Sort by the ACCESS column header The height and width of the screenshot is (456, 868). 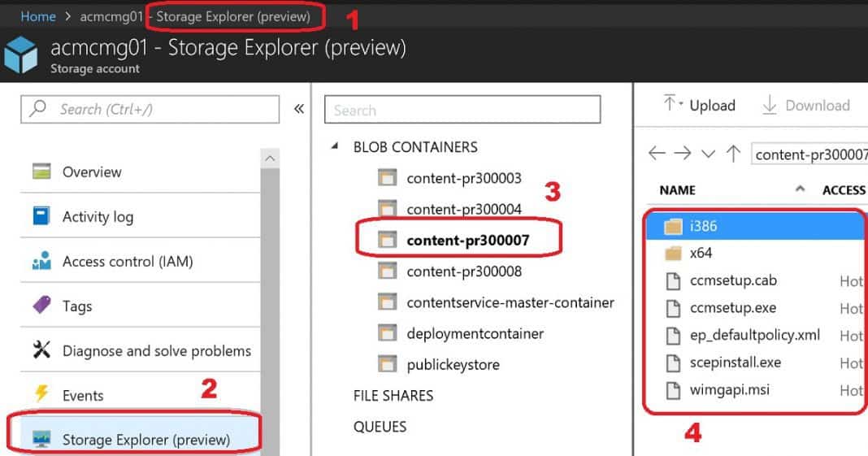(844, 190)
